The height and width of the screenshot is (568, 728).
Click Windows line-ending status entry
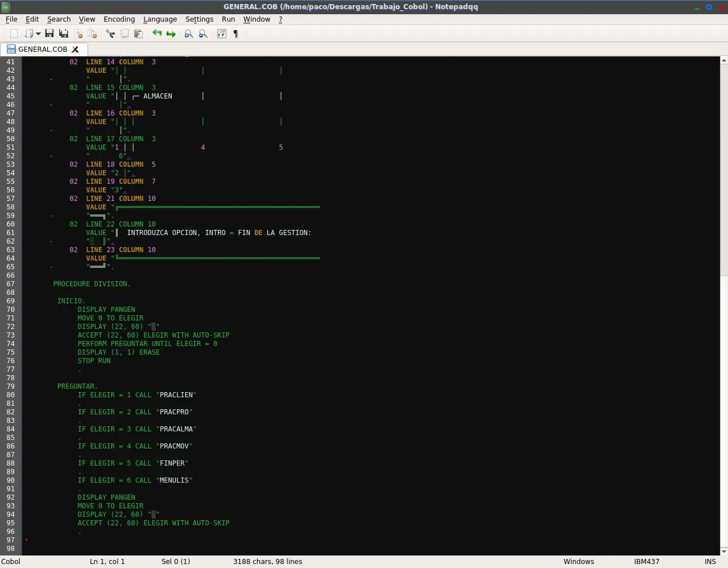(578, 561)
